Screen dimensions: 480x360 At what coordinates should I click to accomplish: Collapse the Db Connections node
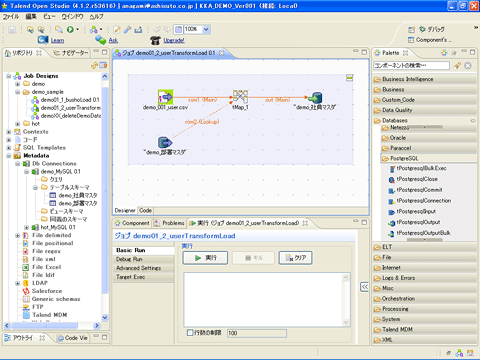[17, 164]
